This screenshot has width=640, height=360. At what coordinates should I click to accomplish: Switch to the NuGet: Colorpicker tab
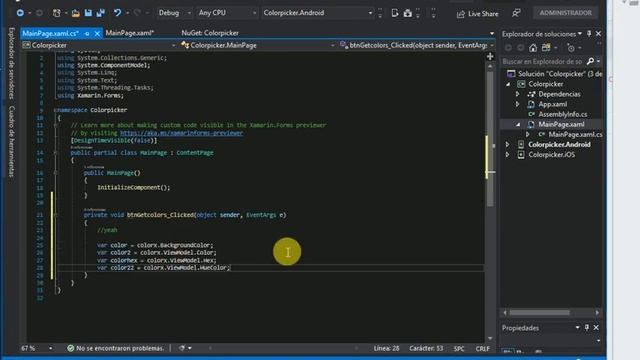click(x=210, y=33)
